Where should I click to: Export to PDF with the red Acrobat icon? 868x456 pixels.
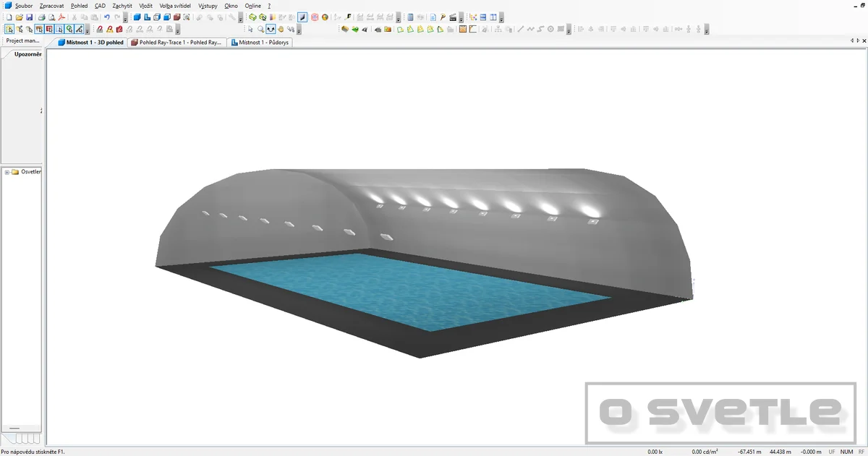pos(62,17)
